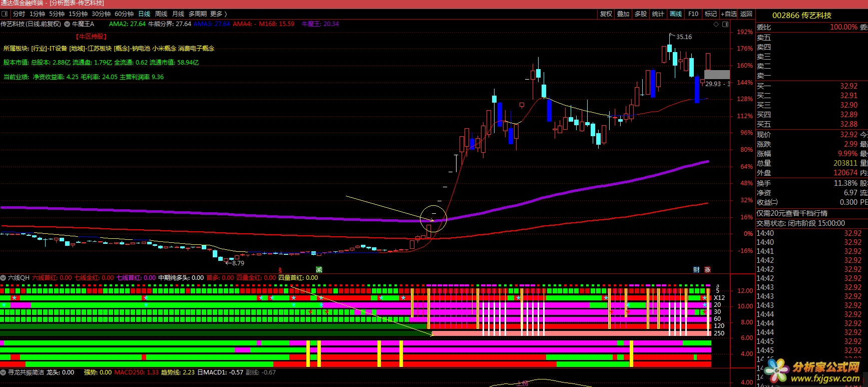Select the 60分钟 period
The image size is (868, 387).
pos(124,14)
